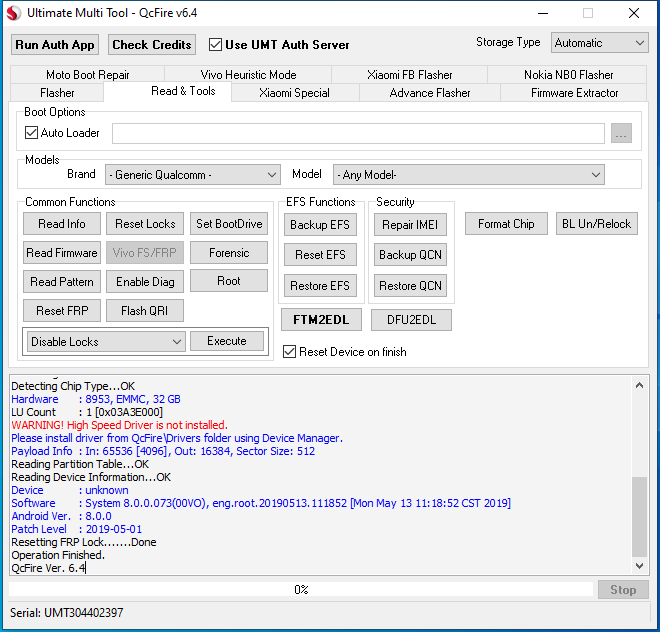The image size is (660, 632).
Task: Click the Repair IMEI button
Action: point(410,225)
